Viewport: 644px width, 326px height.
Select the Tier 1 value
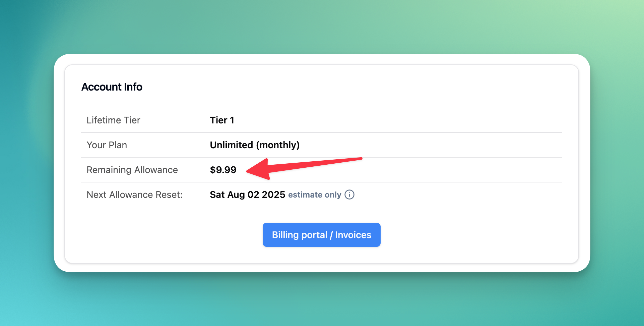(x=222, y=120)
